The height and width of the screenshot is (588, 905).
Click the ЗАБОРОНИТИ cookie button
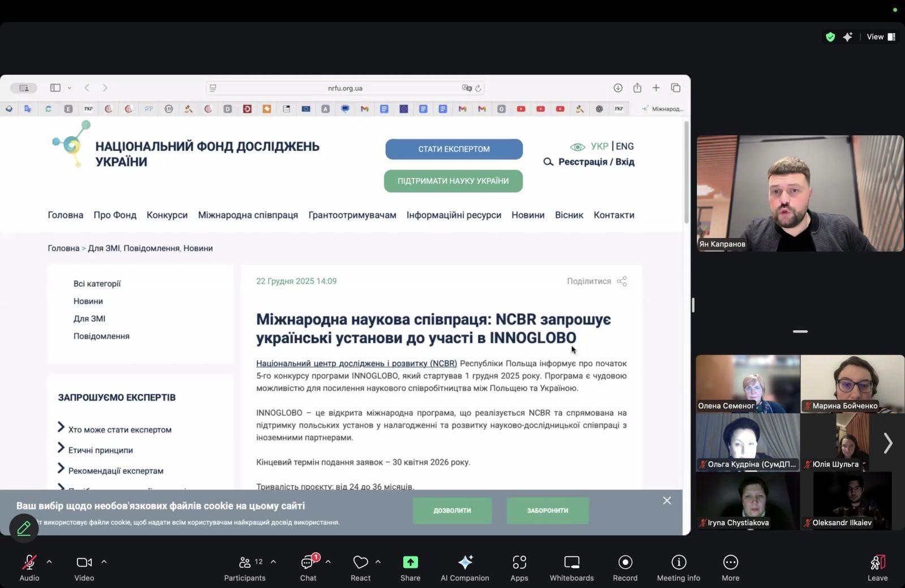point(548,511)
